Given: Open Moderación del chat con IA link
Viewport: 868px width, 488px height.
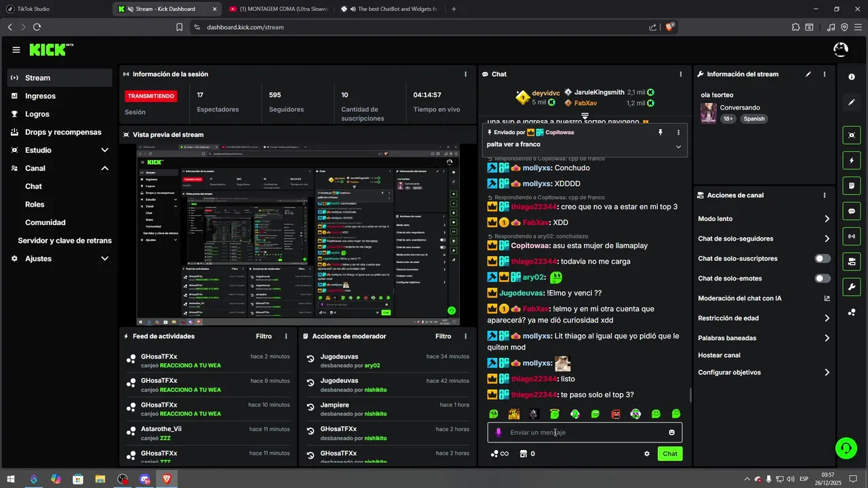Looking at the screenshot, I should (x=764, y=298).
